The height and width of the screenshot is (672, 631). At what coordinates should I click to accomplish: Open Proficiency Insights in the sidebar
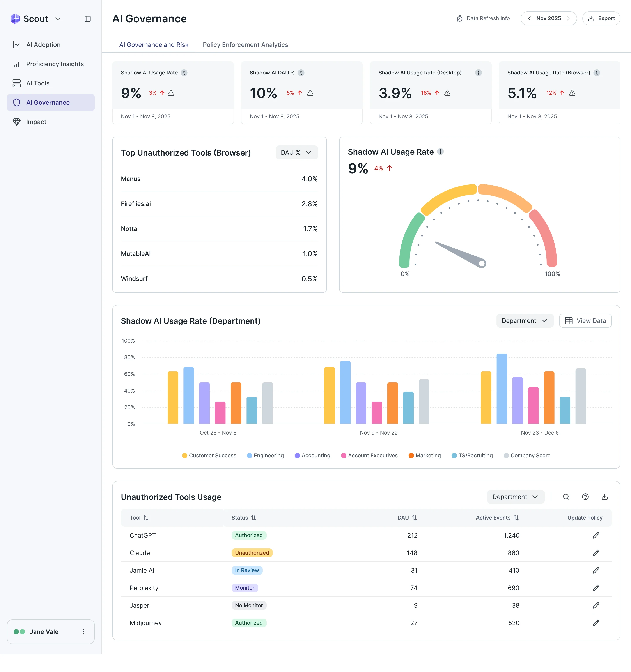(51, 64)
